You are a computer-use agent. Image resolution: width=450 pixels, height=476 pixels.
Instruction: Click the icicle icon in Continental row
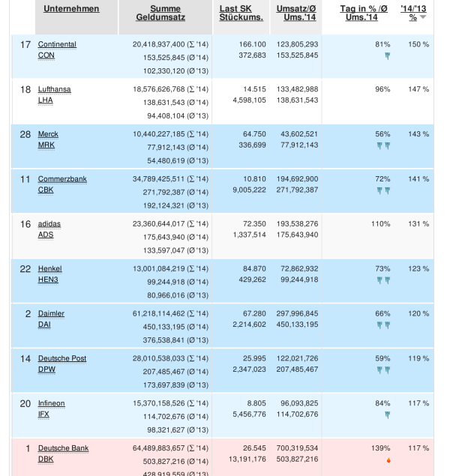(x=387, y=56)
